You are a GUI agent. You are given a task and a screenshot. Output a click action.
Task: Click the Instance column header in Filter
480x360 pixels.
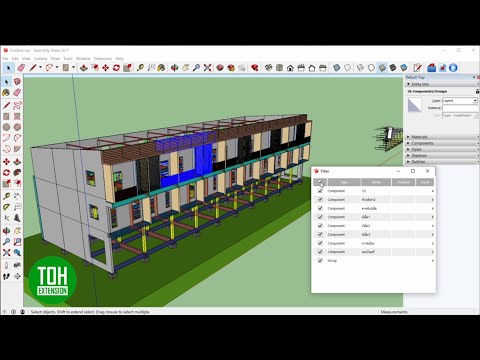coord(403,182)
